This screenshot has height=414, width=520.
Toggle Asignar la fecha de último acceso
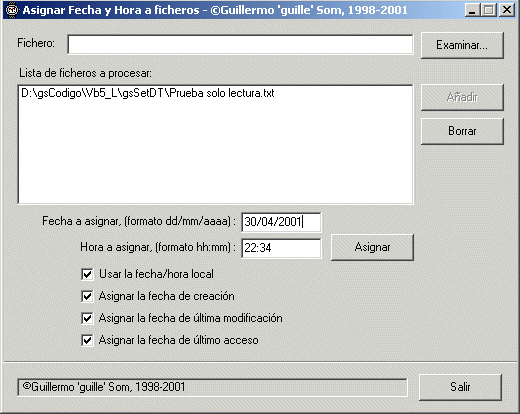pyautogui.click(x=87, y=340)
